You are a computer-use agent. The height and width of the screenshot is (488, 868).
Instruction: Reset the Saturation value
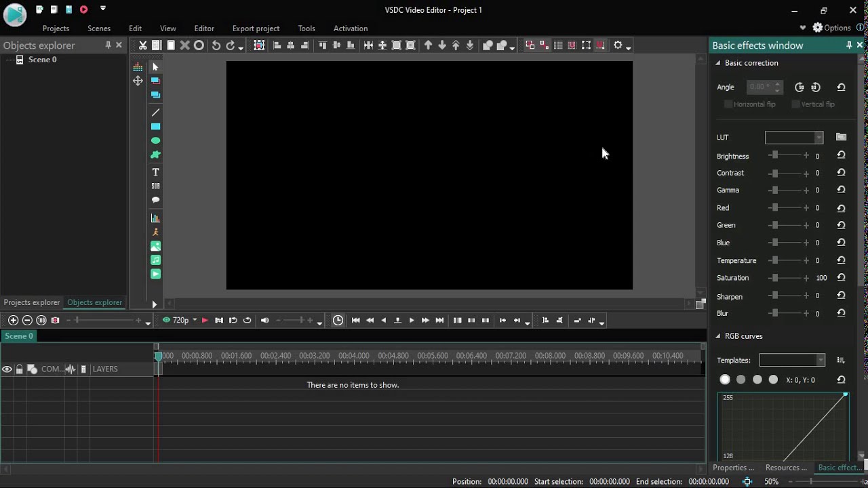pyautogui.click(x=841, y=277)
